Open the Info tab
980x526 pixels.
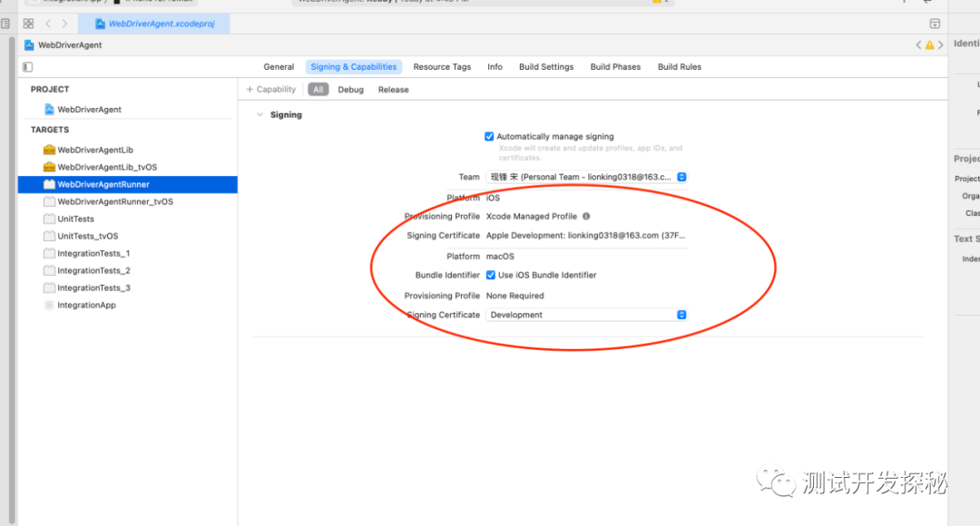coord(495,67)
